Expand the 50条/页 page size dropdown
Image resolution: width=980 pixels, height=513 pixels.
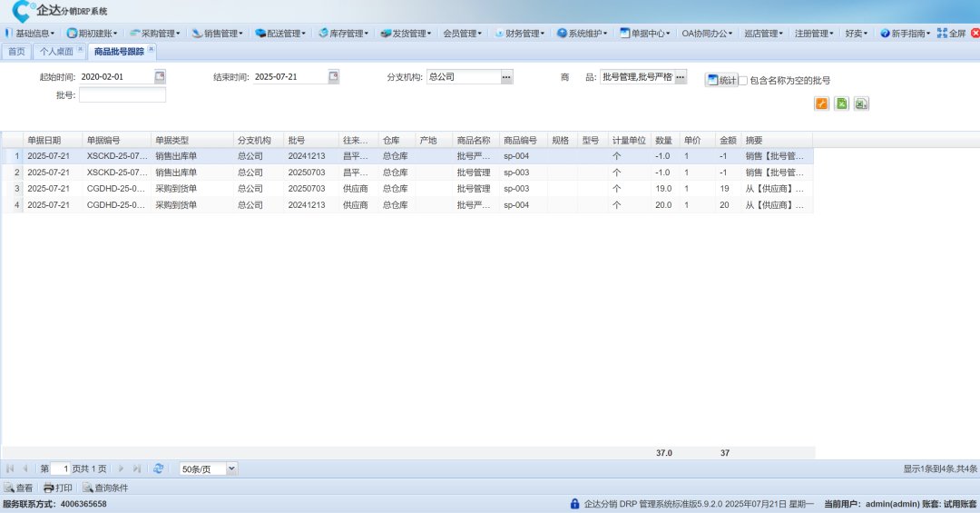point(231,469)
